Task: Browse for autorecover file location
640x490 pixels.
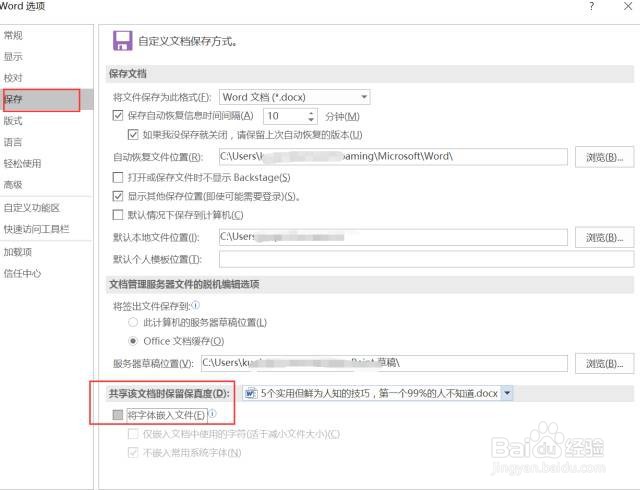Action: (x=604, y=157)
